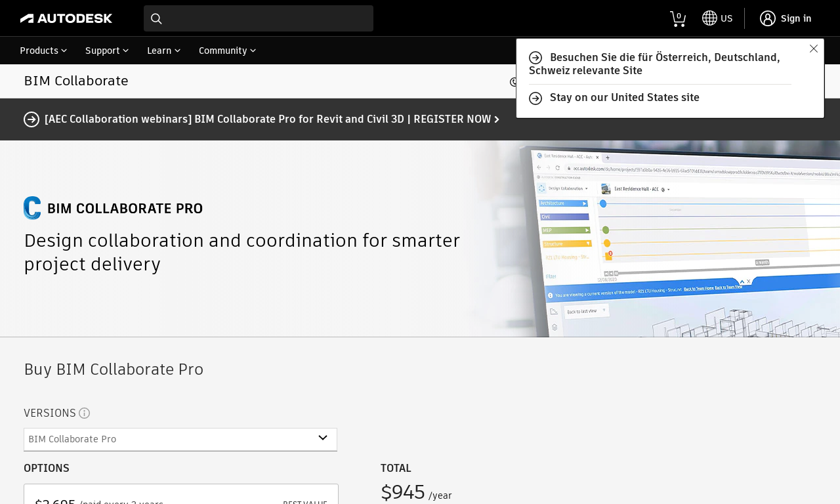Open the Products menu

(x=43, y=51)
